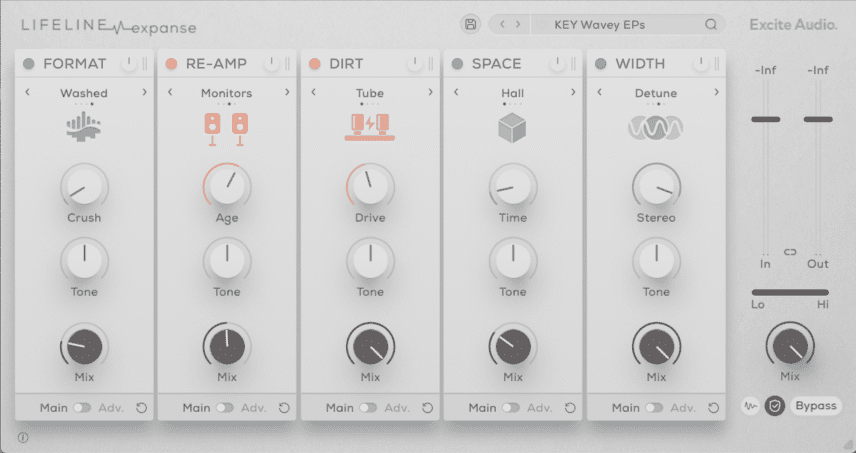The width and height of the screenshot is (856, 453).
Task: Click the Monitors speakers icon
Action: [227, 129]
